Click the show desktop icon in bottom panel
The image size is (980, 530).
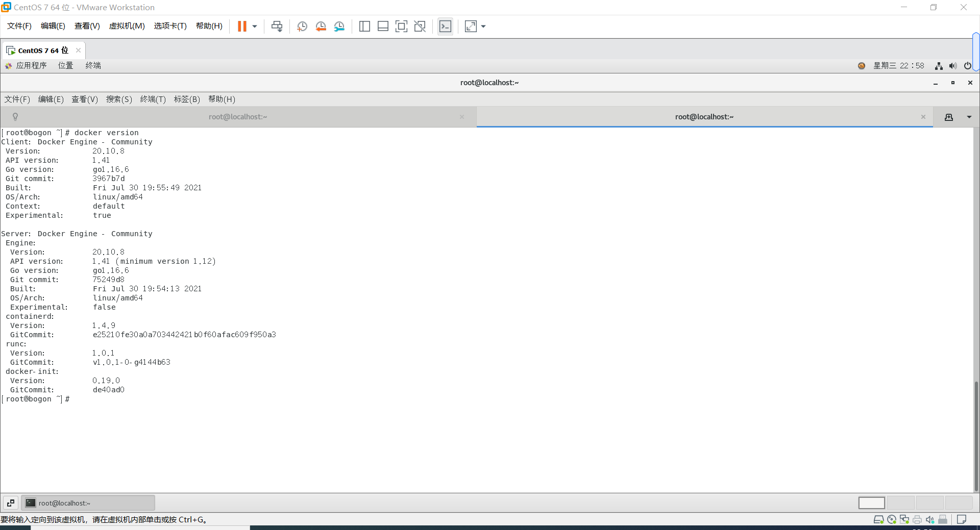click(x=11, y=503)
